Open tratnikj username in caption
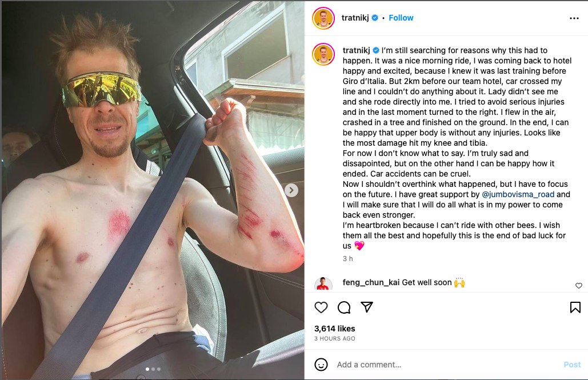588x380 pixels. pos(356,50)
